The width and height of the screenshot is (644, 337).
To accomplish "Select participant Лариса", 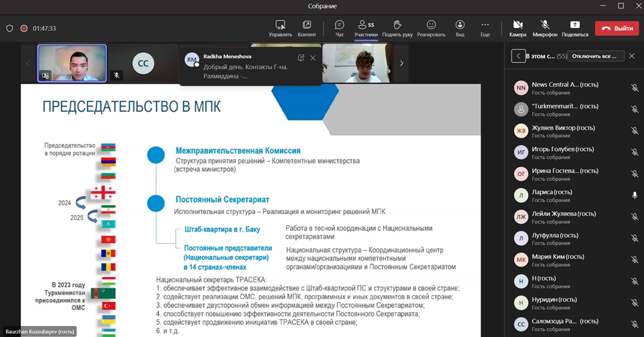I will coord(574,195).
